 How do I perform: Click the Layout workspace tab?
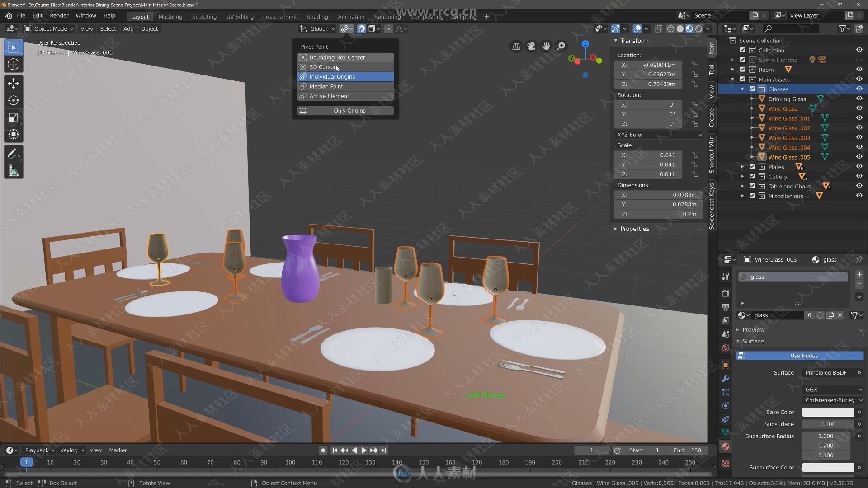coord(140,16)
